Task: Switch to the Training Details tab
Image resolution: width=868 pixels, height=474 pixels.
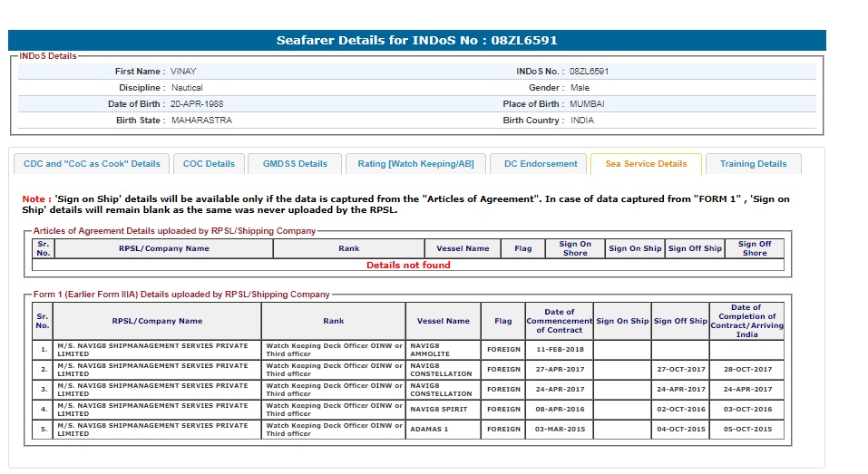Action: pyautogui.click(x=753, y=164)
